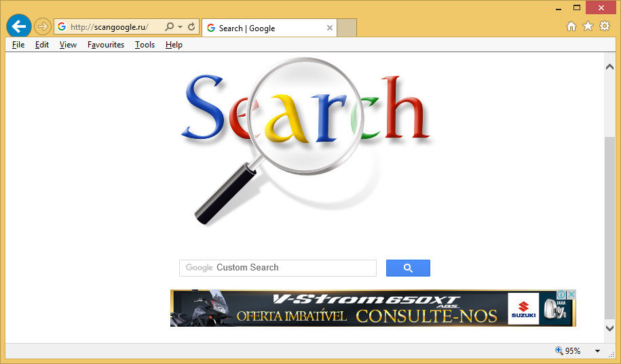The image size is (621, 364).
Task: Maximize the browser window
Action: [x=577, y=7]
